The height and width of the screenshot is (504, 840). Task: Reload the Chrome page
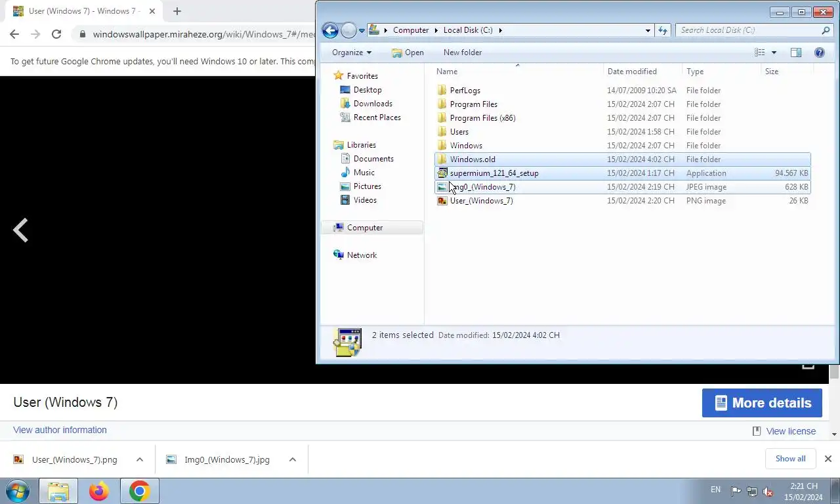56,34
